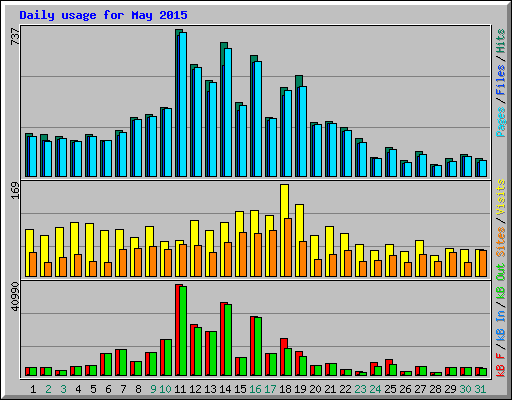Select the "Hits" legend label
The width and height of the screenshot is (512, 400).
pos(501,41)
